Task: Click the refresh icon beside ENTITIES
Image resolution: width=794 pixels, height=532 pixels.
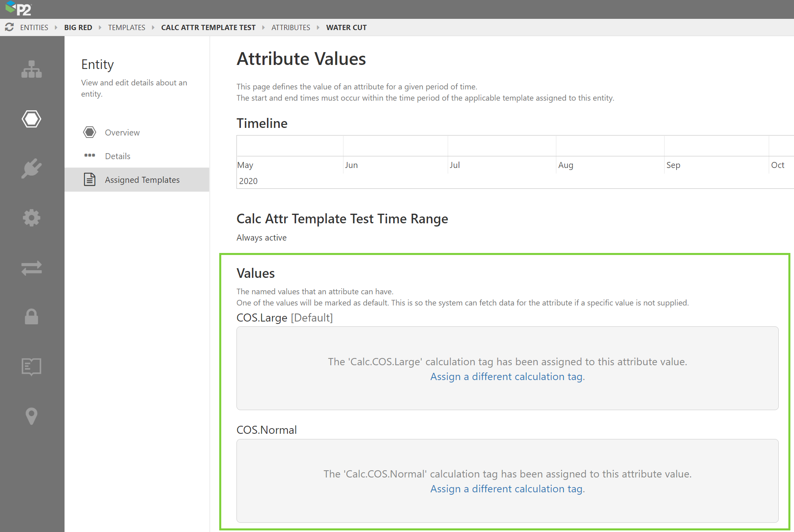Action: coord(9,27)
